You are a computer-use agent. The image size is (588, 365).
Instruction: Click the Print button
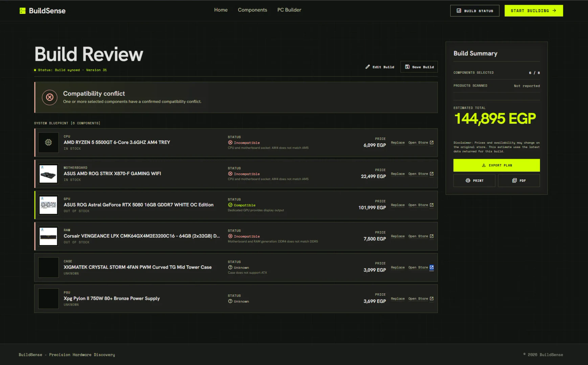point(474,180)
